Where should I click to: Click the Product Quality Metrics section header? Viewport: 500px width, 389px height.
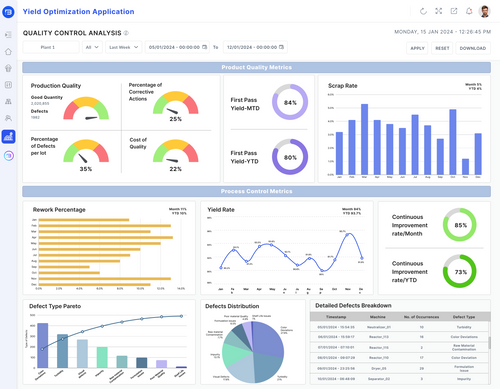click(256, 67)
